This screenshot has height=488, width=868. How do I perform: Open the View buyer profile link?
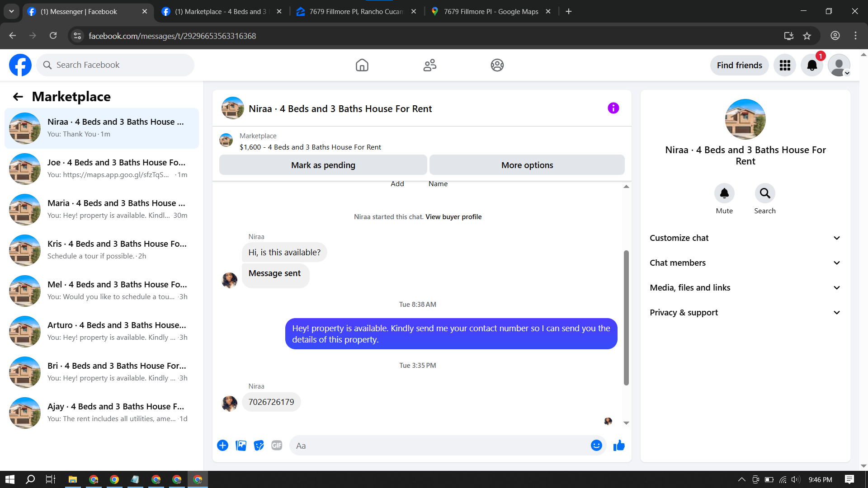tap(453, 217)
